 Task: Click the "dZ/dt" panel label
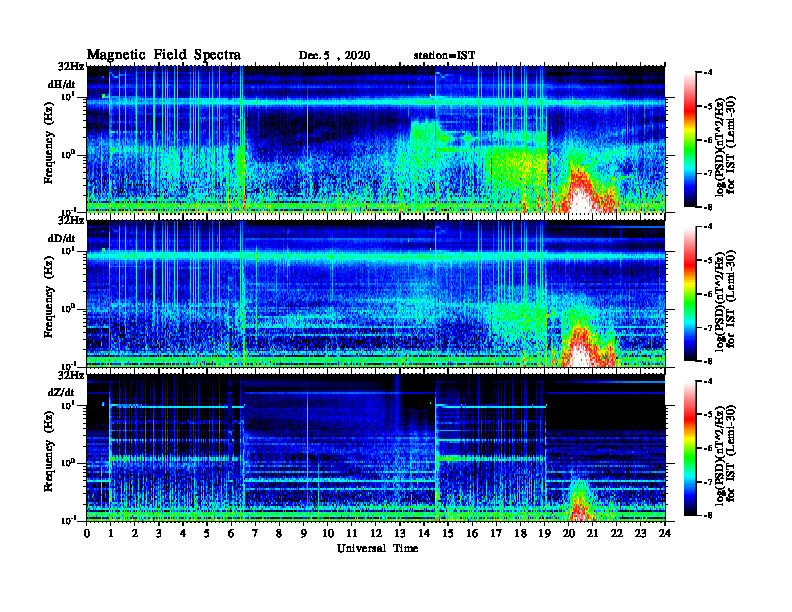[x=61, y=392]
